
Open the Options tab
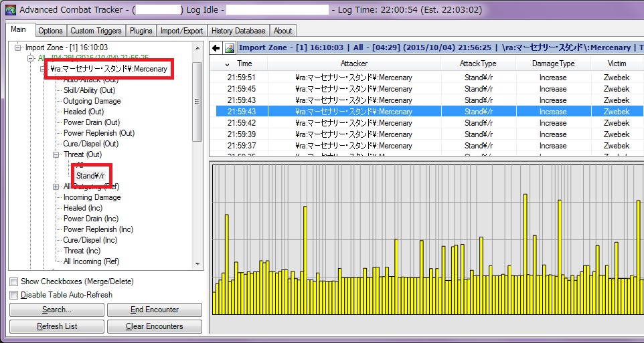(x=50, y=31)
